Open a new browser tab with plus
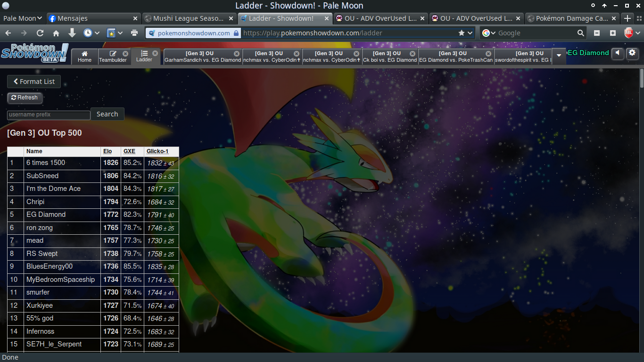The image size is (644, 362). 627,18
